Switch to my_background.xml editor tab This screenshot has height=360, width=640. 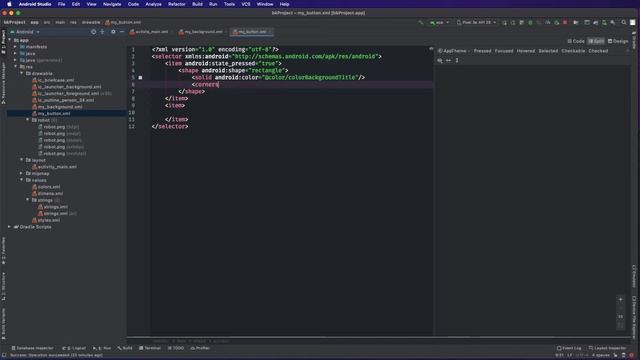201,32
